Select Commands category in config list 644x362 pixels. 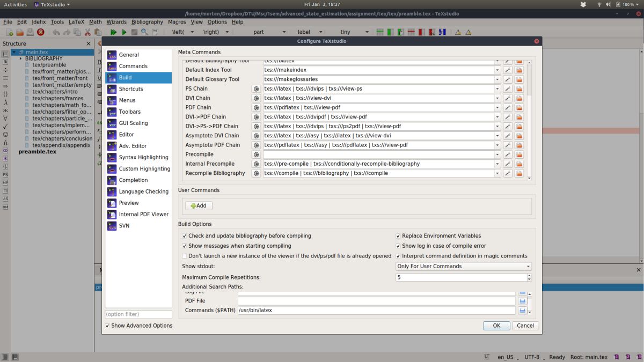click(138, 66)
